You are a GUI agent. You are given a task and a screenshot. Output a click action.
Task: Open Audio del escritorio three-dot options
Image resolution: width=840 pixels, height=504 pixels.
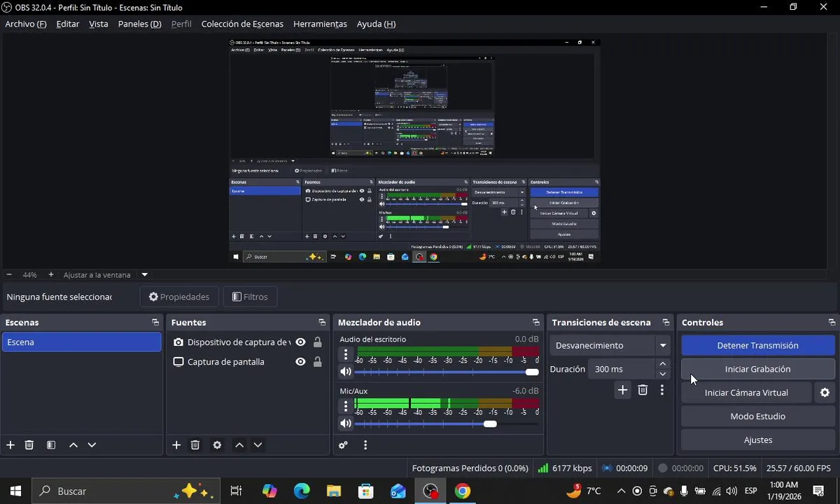(345, 354)
